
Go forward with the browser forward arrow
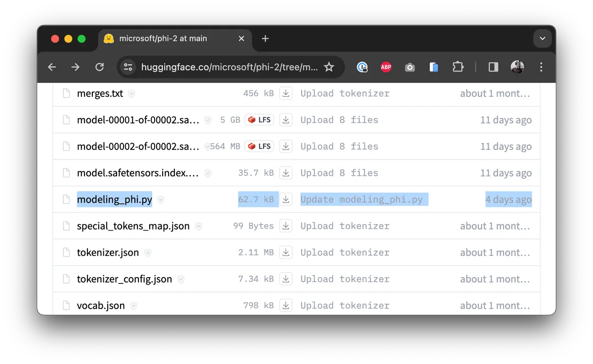click(x=76, y=67)
